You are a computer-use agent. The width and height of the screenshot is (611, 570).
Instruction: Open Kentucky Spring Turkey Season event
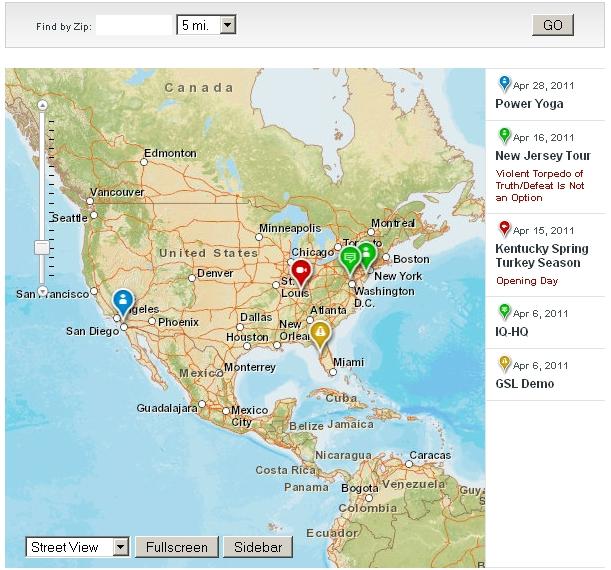[x=542, y=256]
